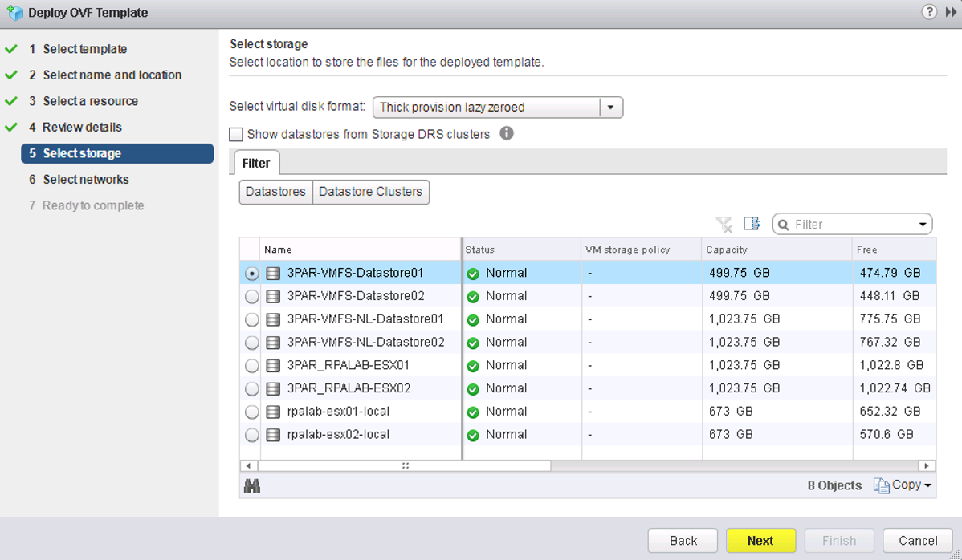Click the double-arrow collapse icon in title bar
Viewport: 962px width, 560px height.
click(x=951, y=12)
